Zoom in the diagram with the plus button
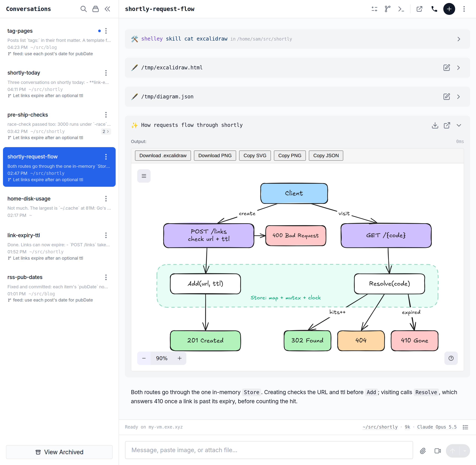 tap(180, 358)
